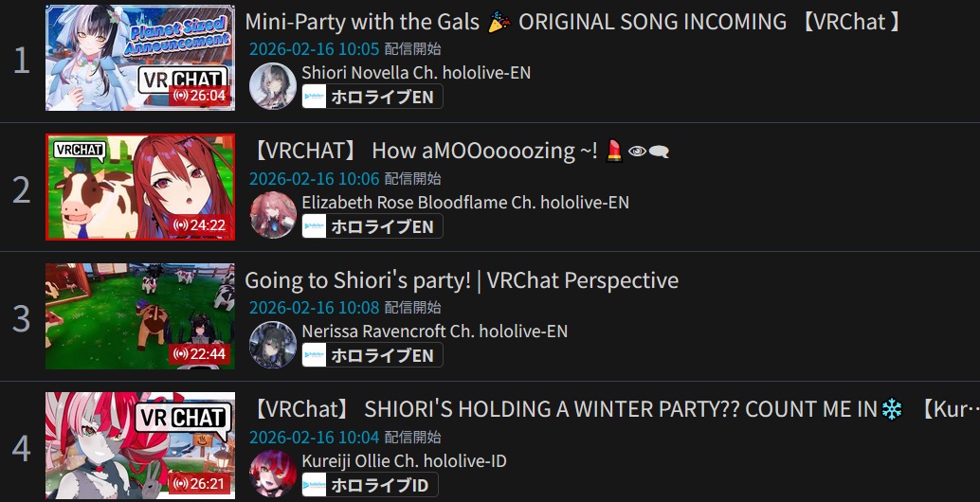980x502 pixels.
Task: Open Elizabeth Rose Bloodflame's channel avatar
Action: point(273,215)
